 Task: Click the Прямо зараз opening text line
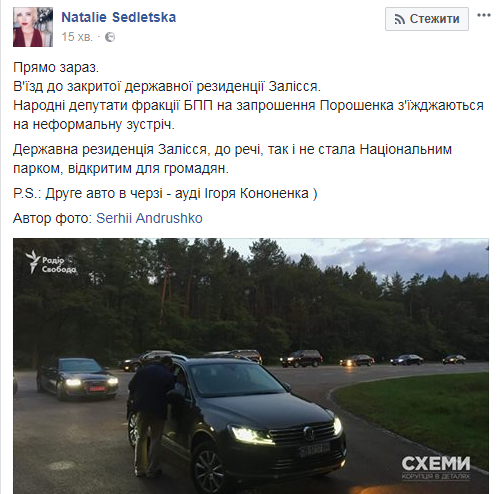click(x=56, y=67)
